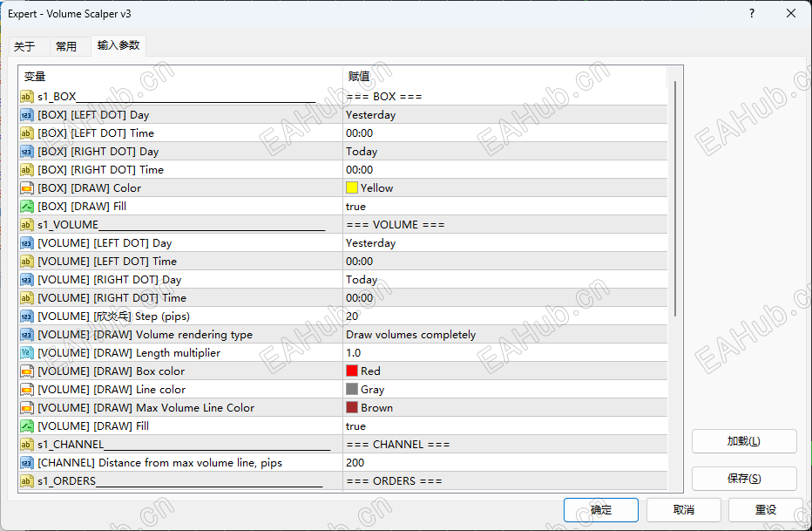Image resolution: width=812 pixels, height=531 pixels.
Task: Open the Yesterday value for [BOX] [LEFT DOT] Day
Action: [x=505, y=115]
